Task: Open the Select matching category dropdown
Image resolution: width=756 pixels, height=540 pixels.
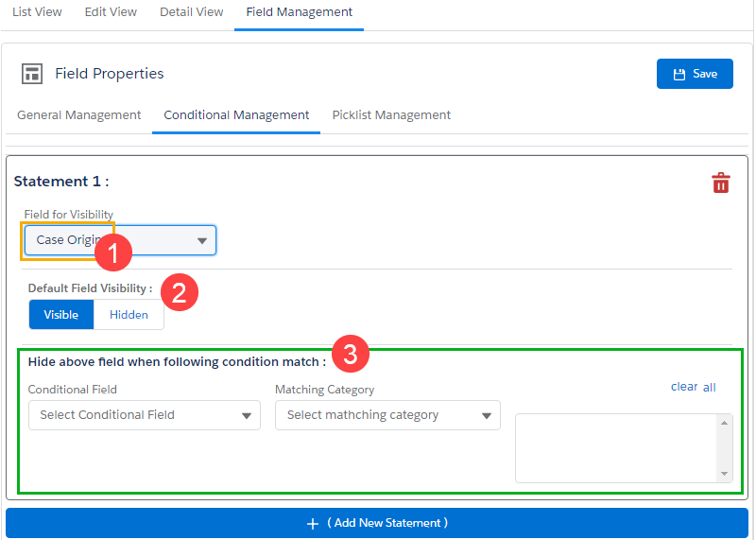Action: coord(387,415)
